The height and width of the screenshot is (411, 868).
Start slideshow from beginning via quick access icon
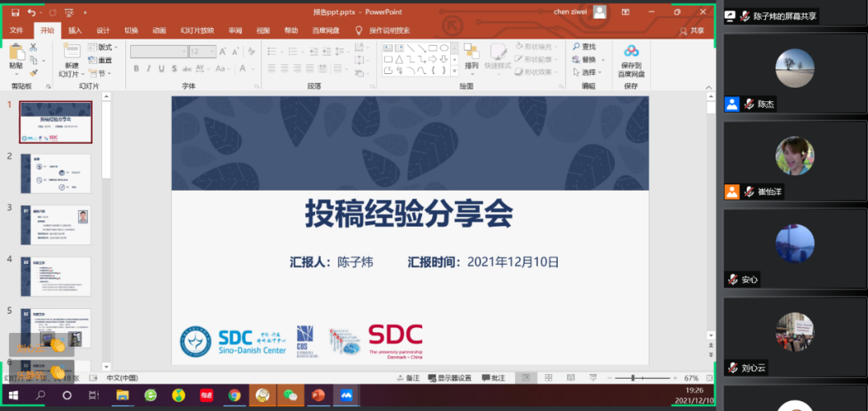(x=69, y=12)
